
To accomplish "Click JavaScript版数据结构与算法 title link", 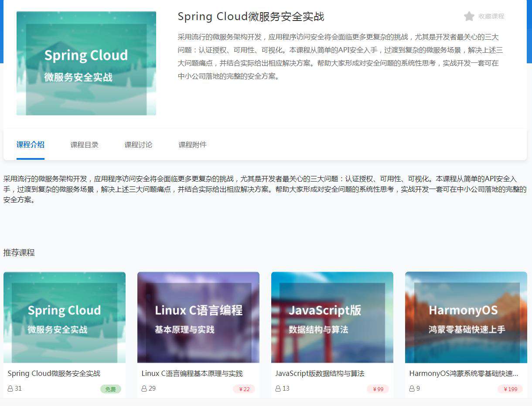I will pos(320,373).
